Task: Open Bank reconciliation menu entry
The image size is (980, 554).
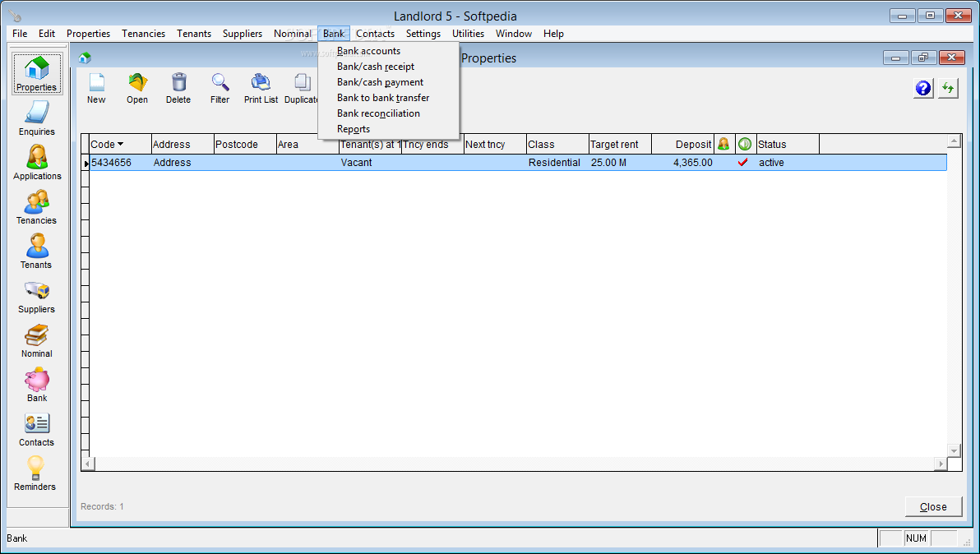Action: point(378,113)
